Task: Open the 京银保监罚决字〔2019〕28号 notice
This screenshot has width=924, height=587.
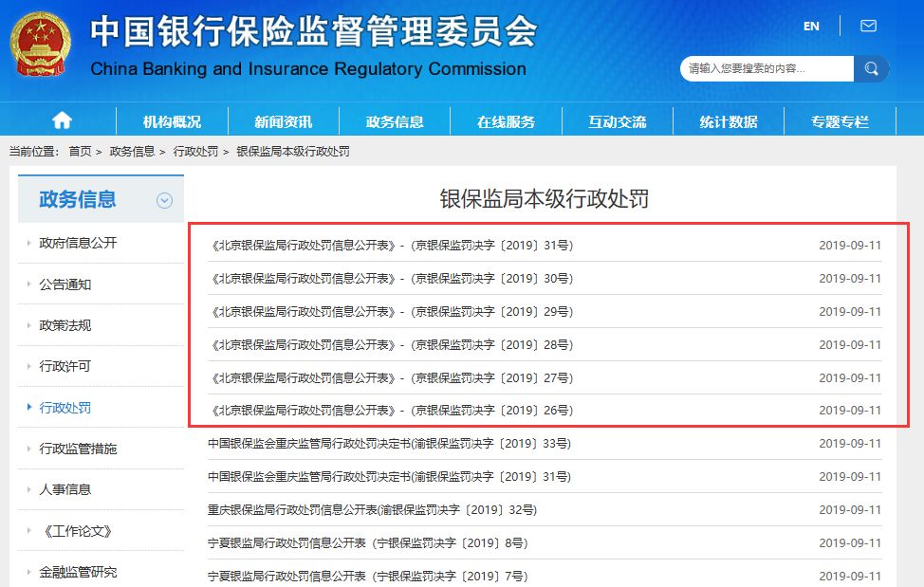Action: 391,344
